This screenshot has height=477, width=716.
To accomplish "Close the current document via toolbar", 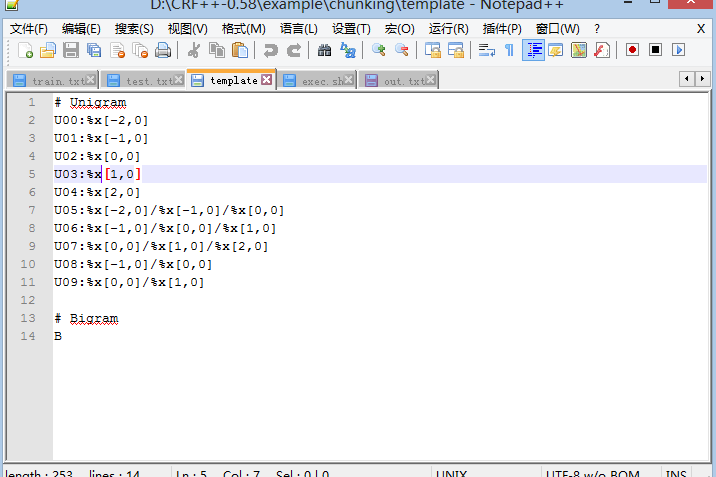I will (x=117, y=50).
